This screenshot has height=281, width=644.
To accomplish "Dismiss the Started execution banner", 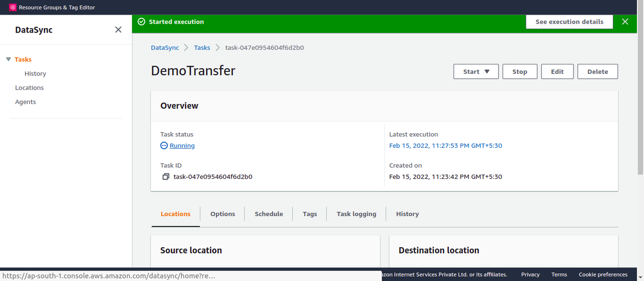I will pyautogui.click(x=625, y=22).
